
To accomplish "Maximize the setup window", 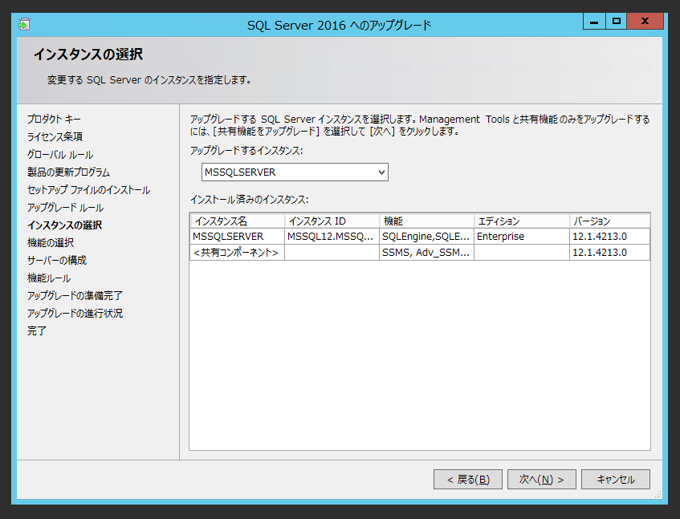I will [x=616, y=21].
